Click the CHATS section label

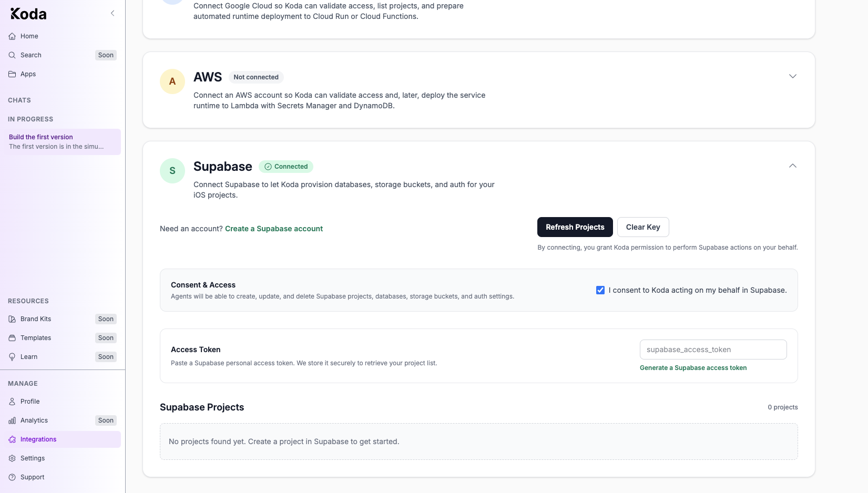19,100
